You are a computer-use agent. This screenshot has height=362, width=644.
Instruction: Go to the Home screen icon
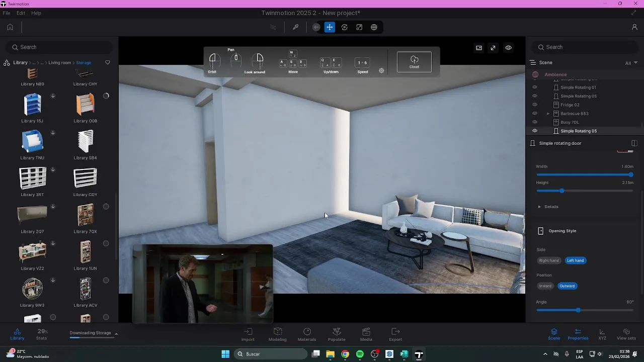[x=10, y=27]
